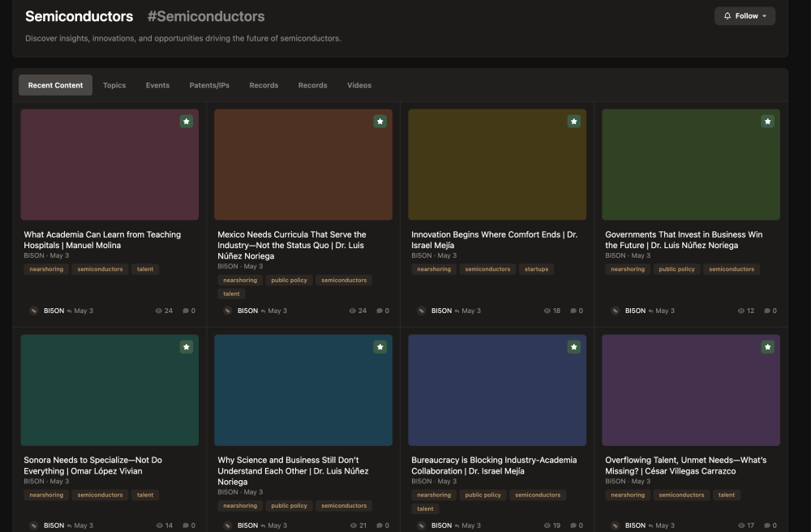
Task: Click the comment bubble on the Mexico Curricula card
Action: pos(379,310)
